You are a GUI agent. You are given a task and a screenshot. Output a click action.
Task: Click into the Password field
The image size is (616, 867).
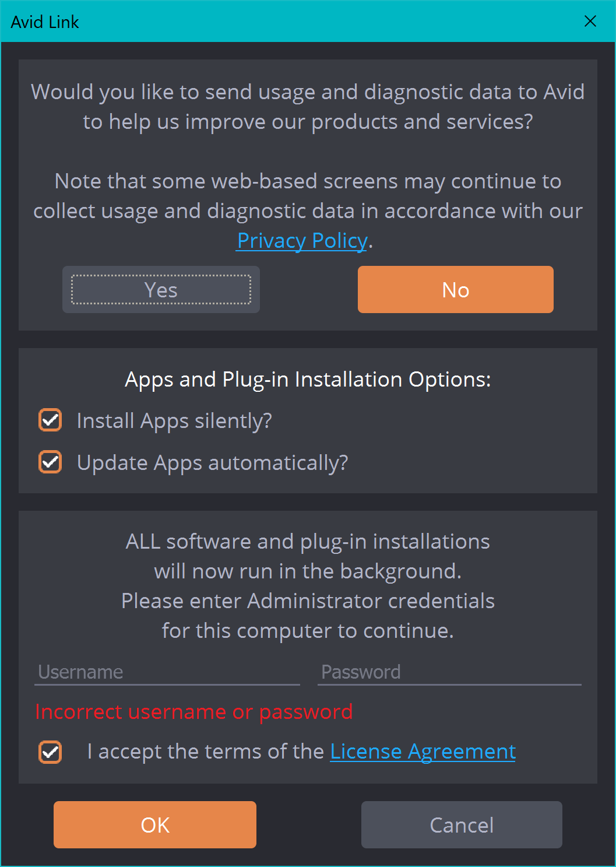[x=449, y=672]
